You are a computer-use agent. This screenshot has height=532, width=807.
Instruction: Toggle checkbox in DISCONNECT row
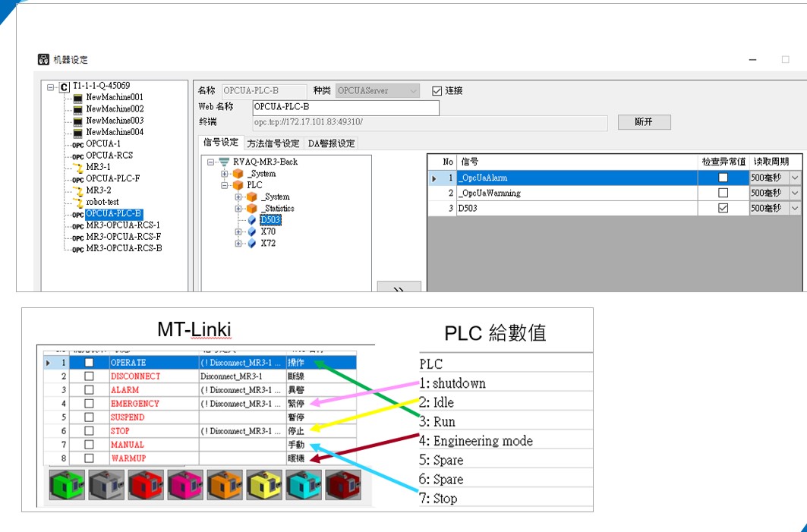click(89, 376)
